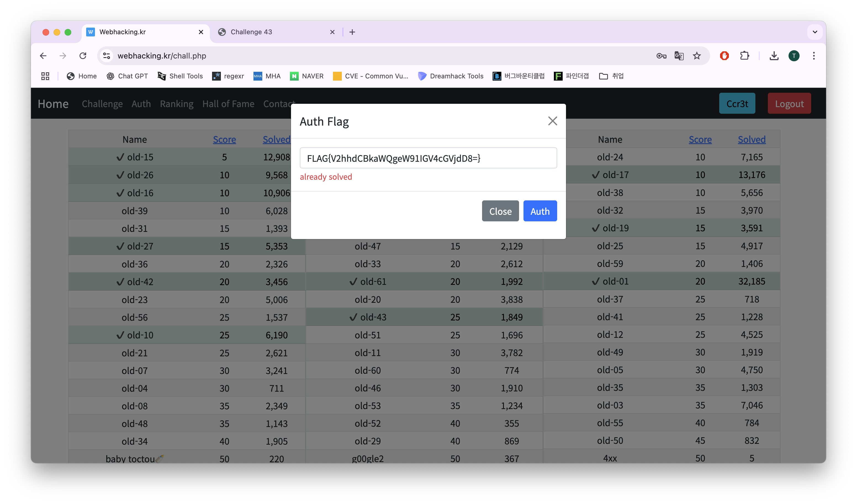Click the browser reload icon
This screenshot has width=857, height=504.
pyautogui.click(x=83, y=56)
